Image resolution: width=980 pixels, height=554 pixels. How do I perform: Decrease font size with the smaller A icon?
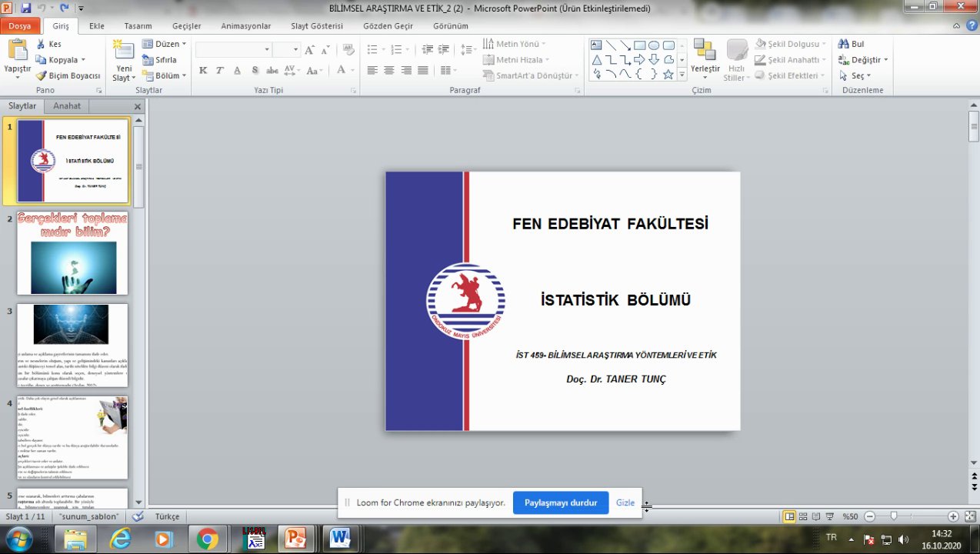pos(325,49)
